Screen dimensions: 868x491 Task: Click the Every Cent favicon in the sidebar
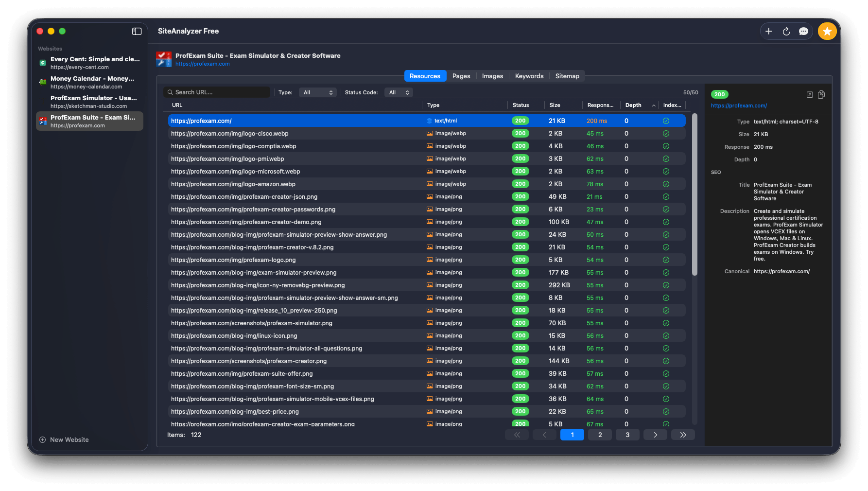(x=42, y=63)
